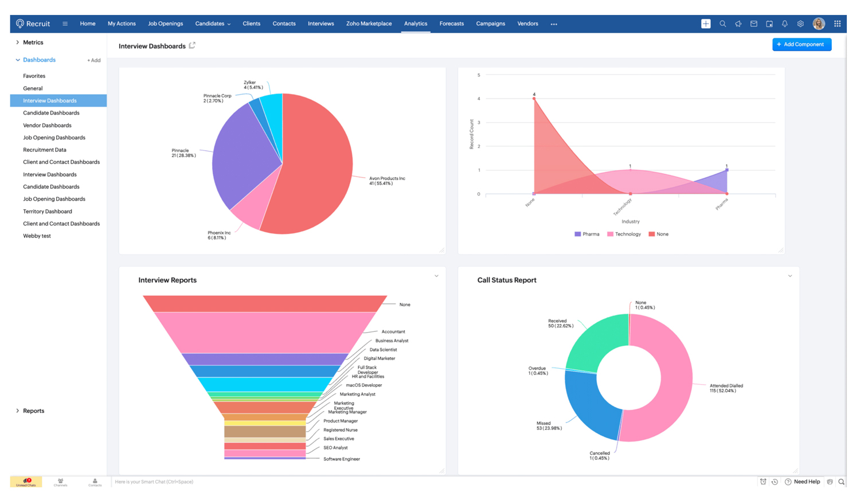Click the reminders alarm clock icon
The width and height of the screenshot is (860, 504).
763,482
